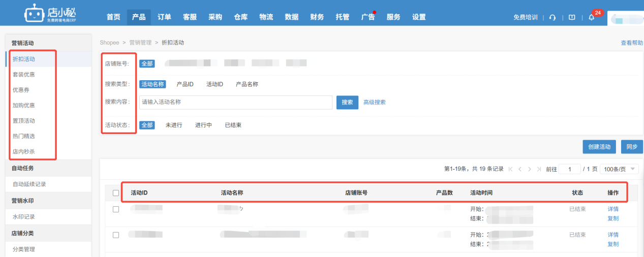Image resolution: width=644 pixels, height=257 pixels.
Task: Tick the second activity row checkbox
Action: [116, 235]
